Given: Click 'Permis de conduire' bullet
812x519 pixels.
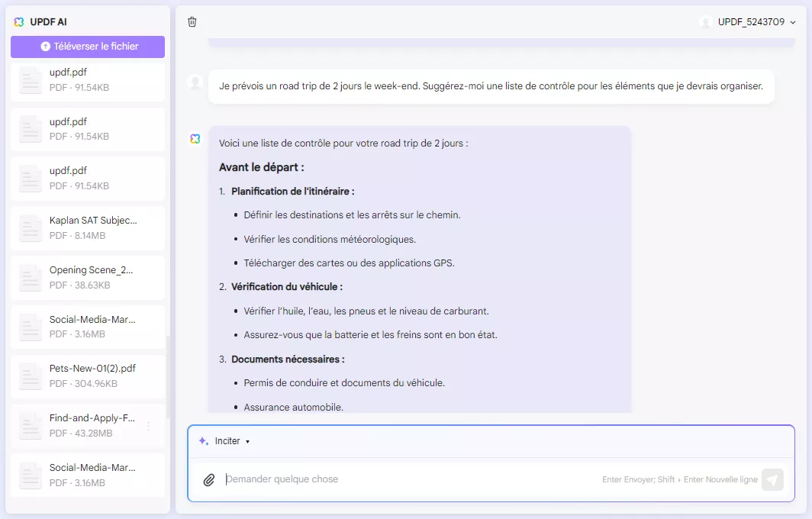Looking at the screenshot, I should [344, 383].
